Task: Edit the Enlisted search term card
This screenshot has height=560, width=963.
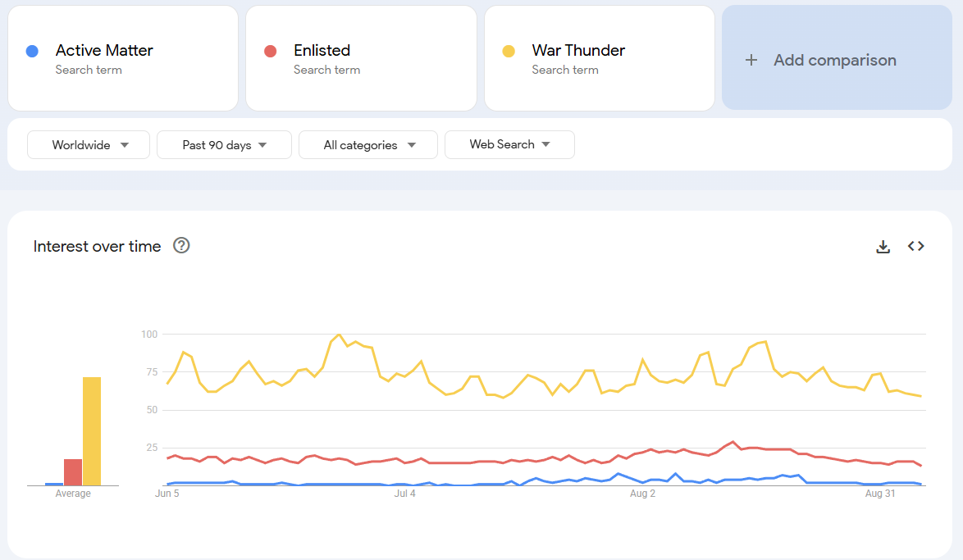Action: coord(361,58)
